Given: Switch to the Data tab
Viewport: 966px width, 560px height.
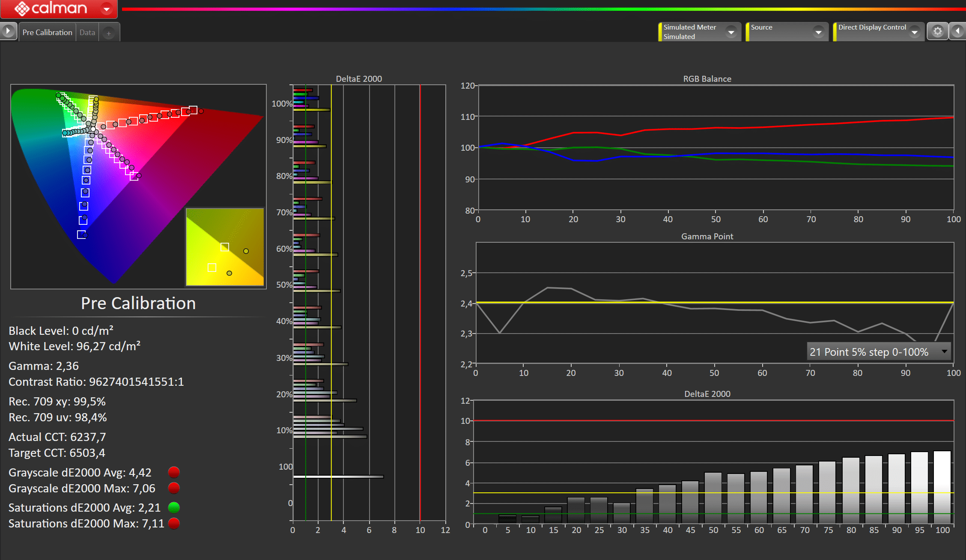Looking at the screenshot, I should coord(87,33).
